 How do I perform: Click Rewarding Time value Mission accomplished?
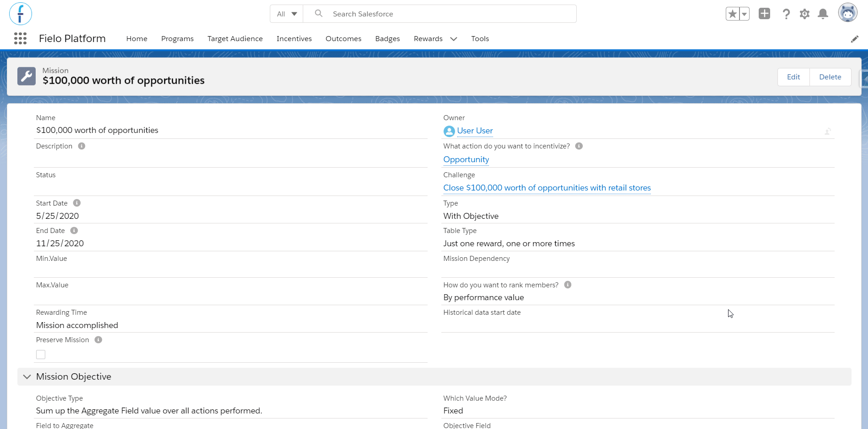77,325
